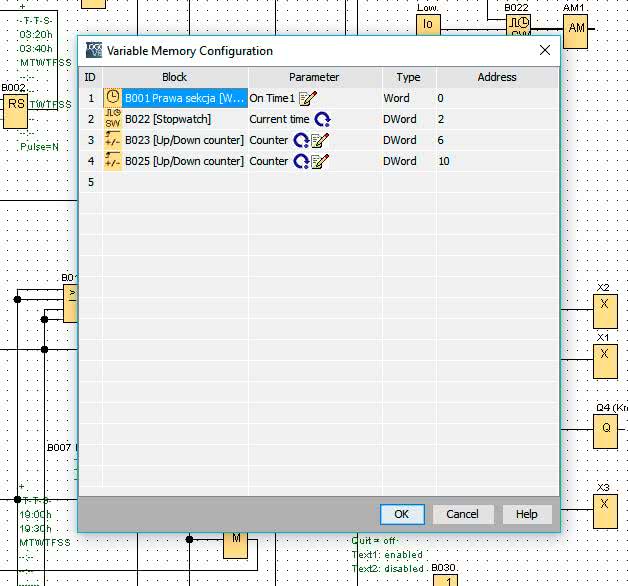Click the address cell with value 10
The height and width of the screenshot is (586, 628).
[444, 161]
